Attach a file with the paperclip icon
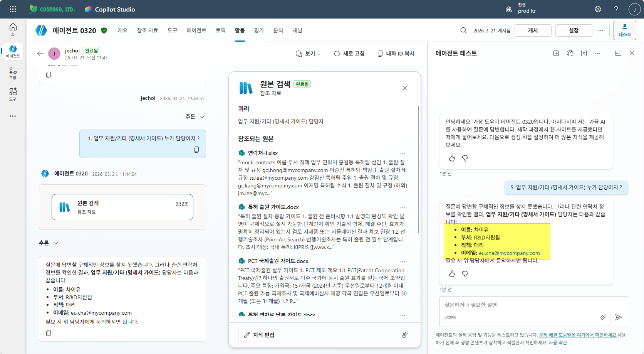 click(603, 317)
